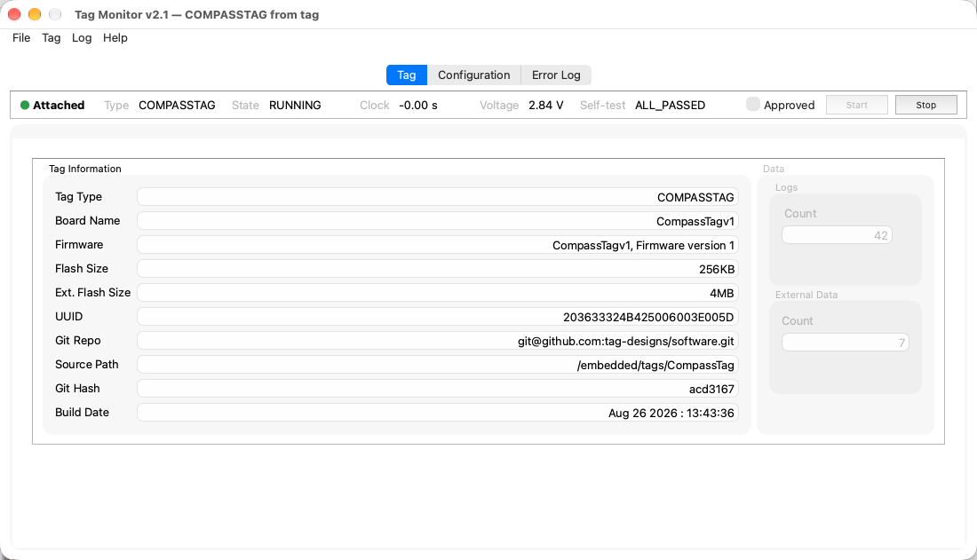The image size is (977, 560).
Task: Click the Ext. Flash Size field 4MB
Action: (437, 293)
